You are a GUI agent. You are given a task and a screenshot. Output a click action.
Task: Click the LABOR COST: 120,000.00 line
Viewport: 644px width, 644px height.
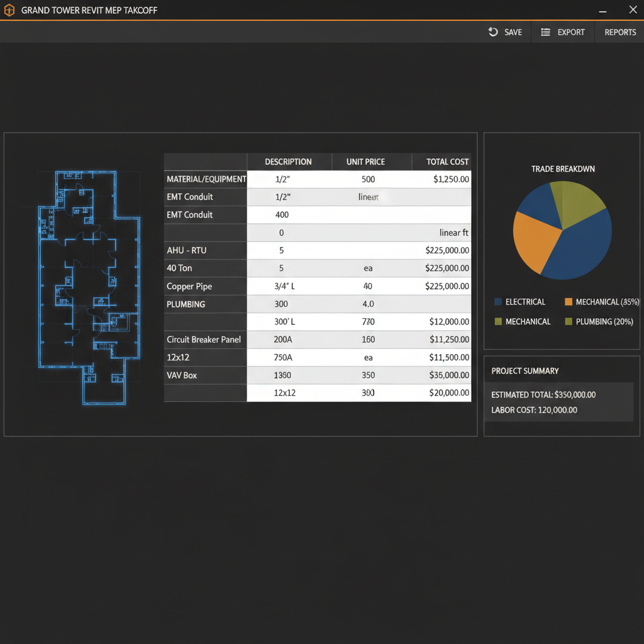coord(534,410)
